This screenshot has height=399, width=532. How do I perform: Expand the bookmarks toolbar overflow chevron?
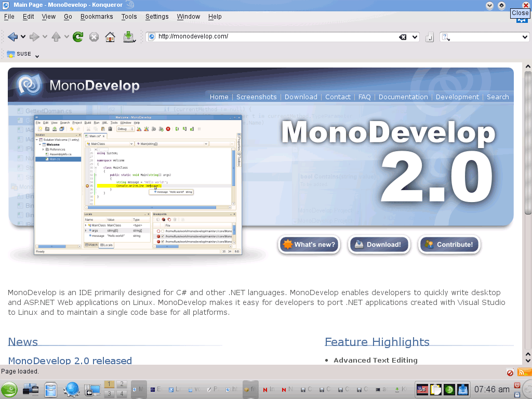pyautogui.click(x=37, y=56)
